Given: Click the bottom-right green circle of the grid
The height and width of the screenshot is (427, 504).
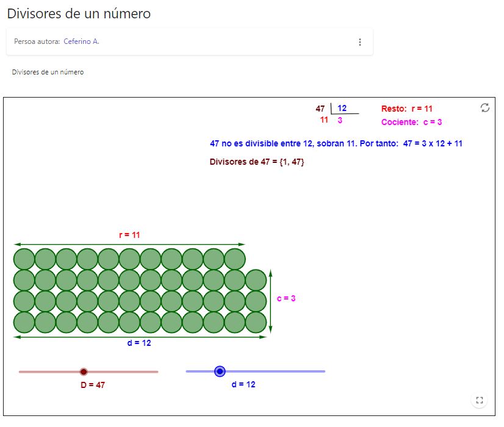Looking at the screenshot, I should point(256,322).
